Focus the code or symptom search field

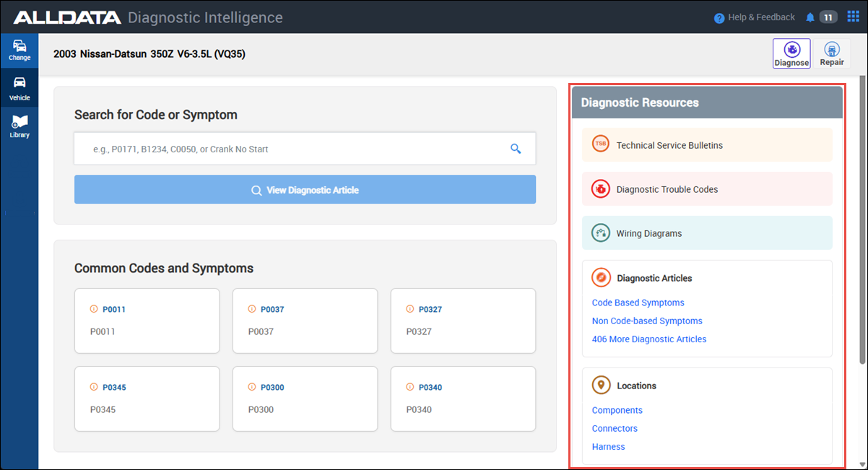click(305, 149)
